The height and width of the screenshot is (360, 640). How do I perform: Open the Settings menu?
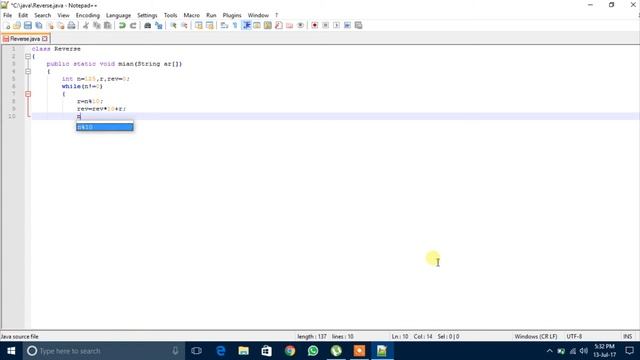coord(147,15)
